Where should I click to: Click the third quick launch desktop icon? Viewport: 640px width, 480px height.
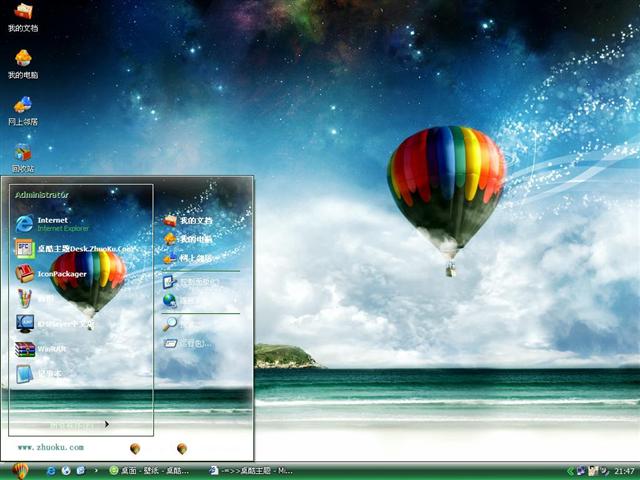pos(81,471)
